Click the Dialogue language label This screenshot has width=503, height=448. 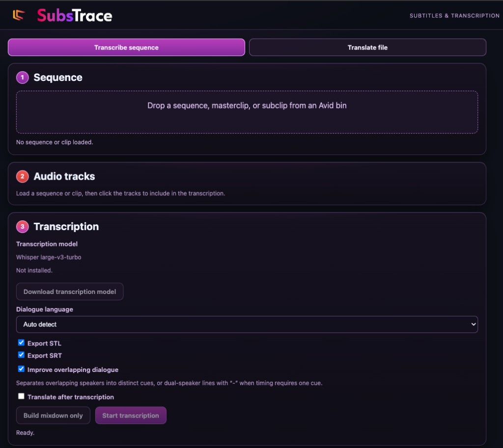click(45, 309)
